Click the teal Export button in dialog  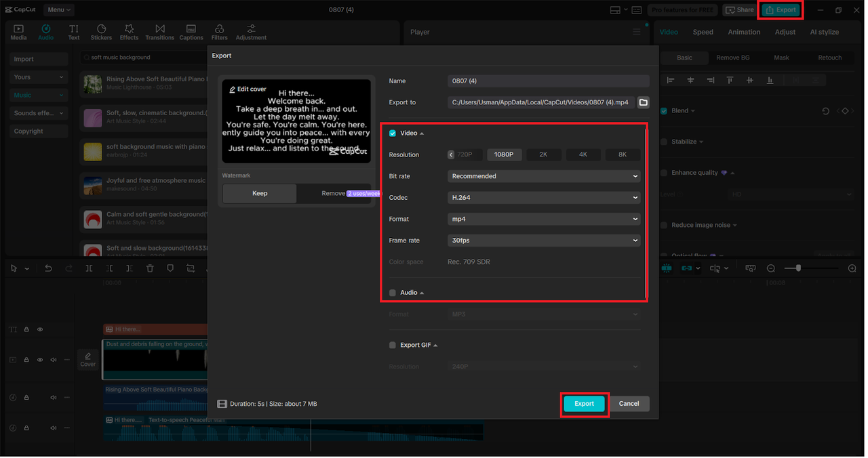pyautogui.click(x=584, y=404)
